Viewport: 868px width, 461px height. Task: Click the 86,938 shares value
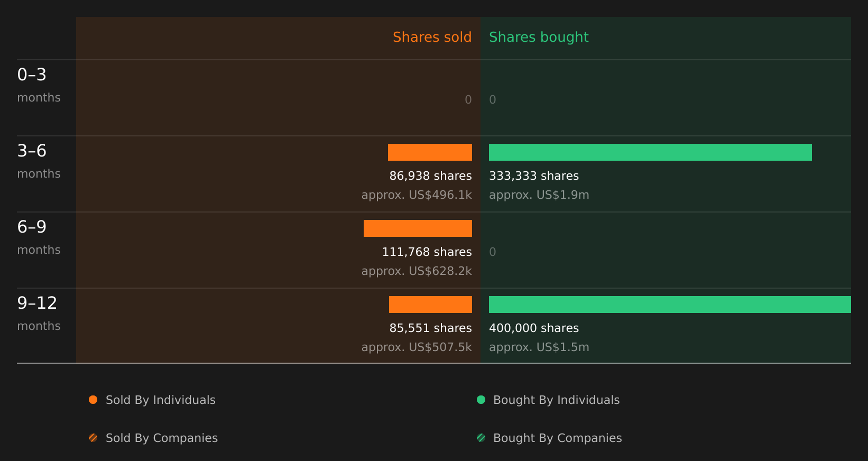click(x=430, y=176)
